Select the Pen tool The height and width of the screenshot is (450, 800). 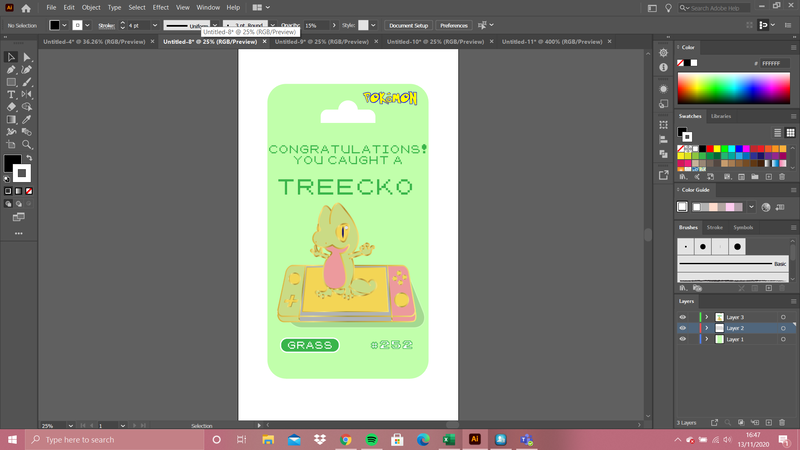click(x=11, y=69)
